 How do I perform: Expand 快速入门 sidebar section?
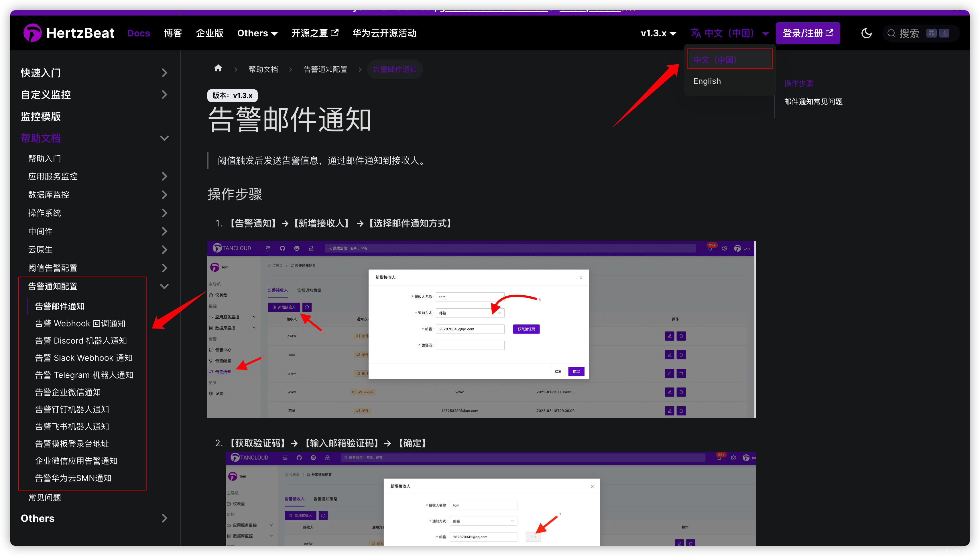(x=164, y=72)
